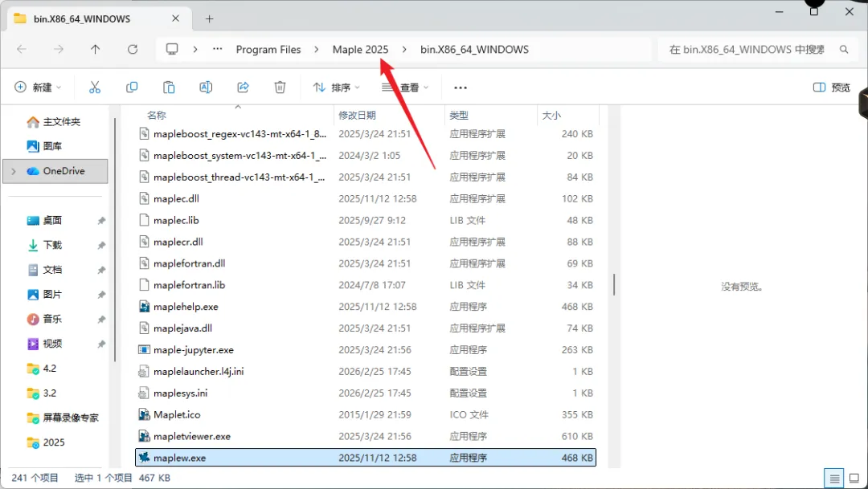Open the 3.2 folder in sidebar
The width and height of the screenshot is (868, 489).
point(42,393)
